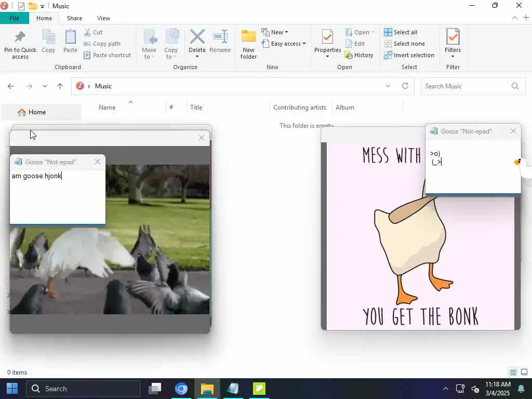
Task: Choose Copy path in Clipboard group
Action: click(102, 44)
